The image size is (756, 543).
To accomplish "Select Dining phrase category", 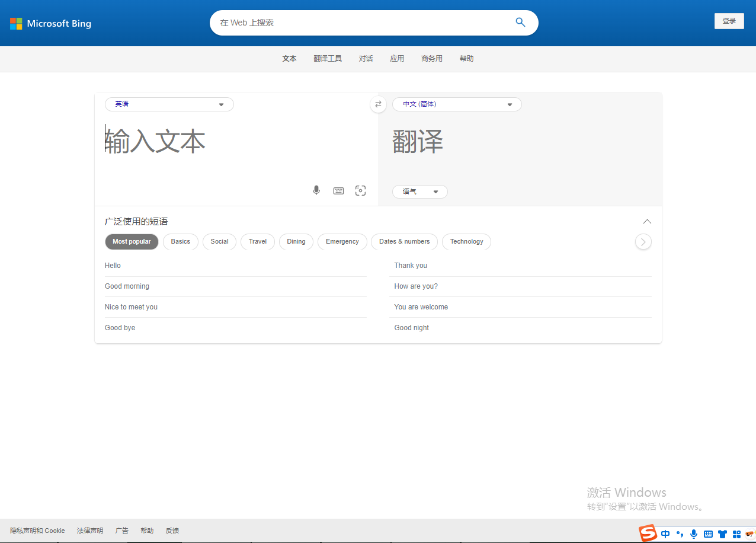I will point(296,242).
